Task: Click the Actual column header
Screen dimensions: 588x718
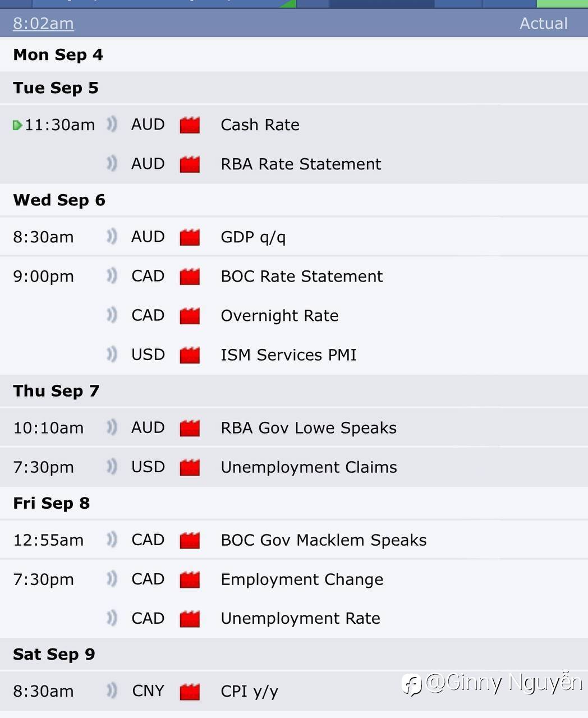Action: (543, 24)
